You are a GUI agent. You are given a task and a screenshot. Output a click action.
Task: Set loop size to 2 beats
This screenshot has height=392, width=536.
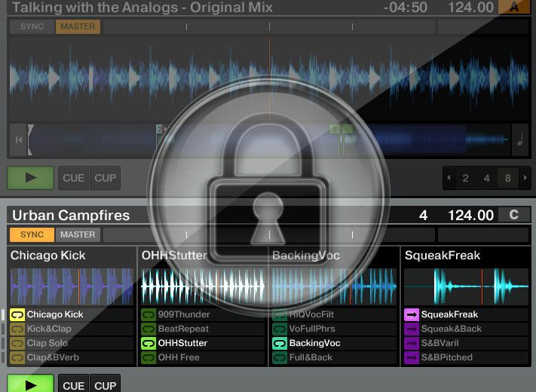coord(465,178)
